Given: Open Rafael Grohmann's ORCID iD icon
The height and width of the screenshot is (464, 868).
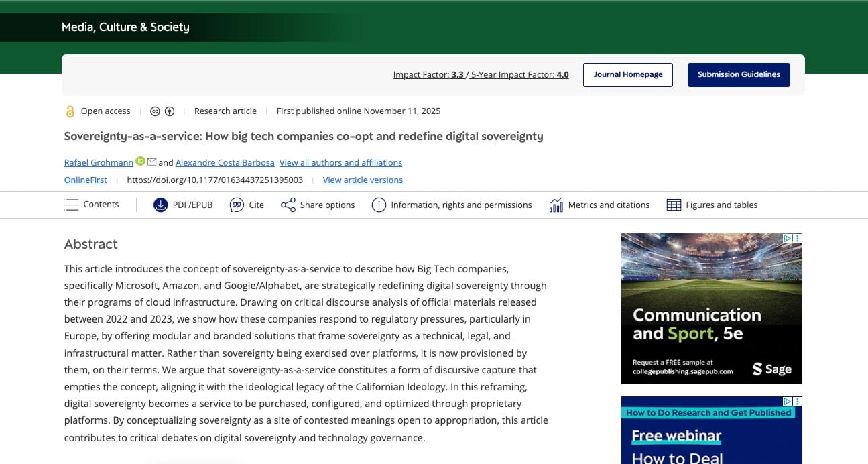Looking at the screenshot, I should pos(140,161).
